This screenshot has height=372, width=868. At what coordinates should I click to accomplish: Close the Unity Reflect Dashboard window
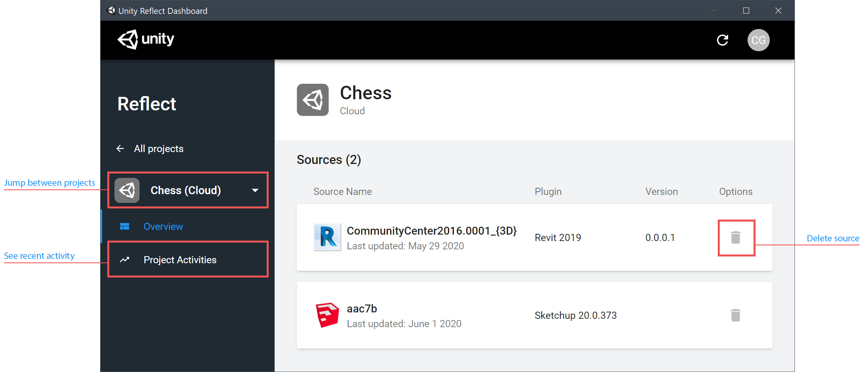(x=778, y=10)
